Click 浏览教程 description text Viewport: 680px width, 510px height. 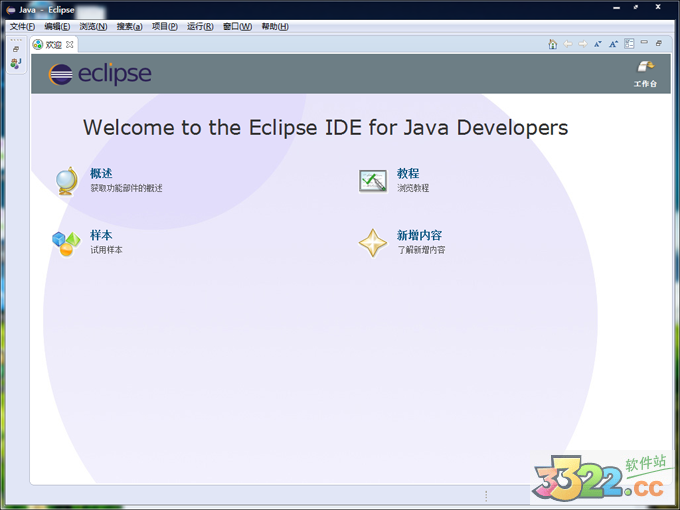click(x=413, y=188)
